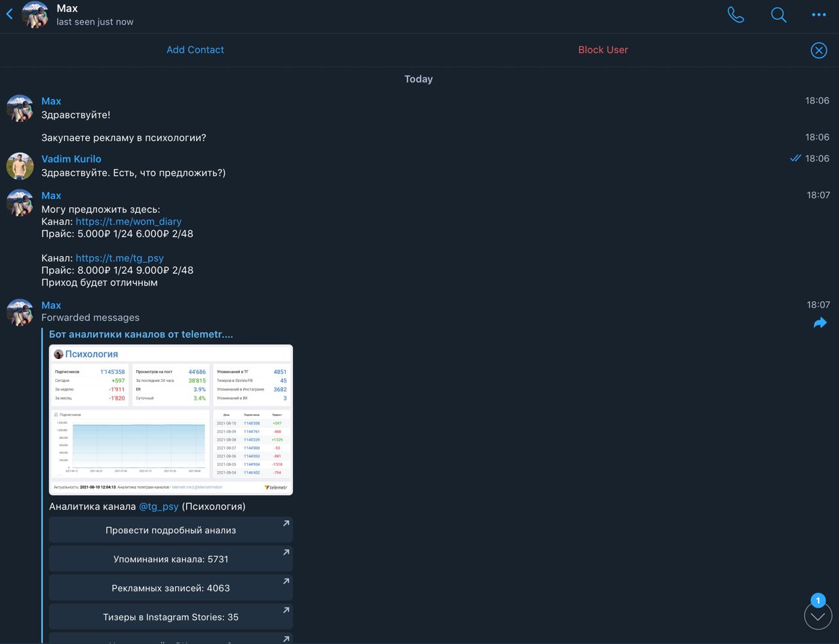Click message 'Здравствуйте. Есть, что предложить?)'

[x=134, y=173]
